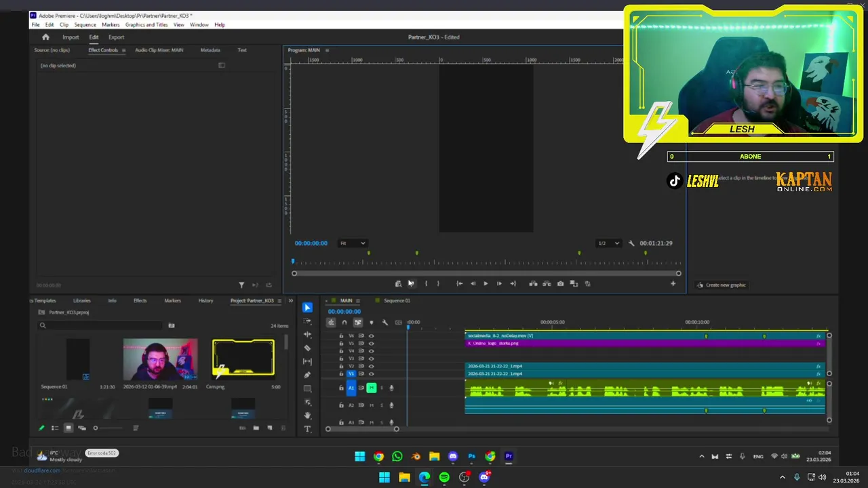Toggle Linked Selection in the timeline
The image size is (868, 488).
click(357, 323)
